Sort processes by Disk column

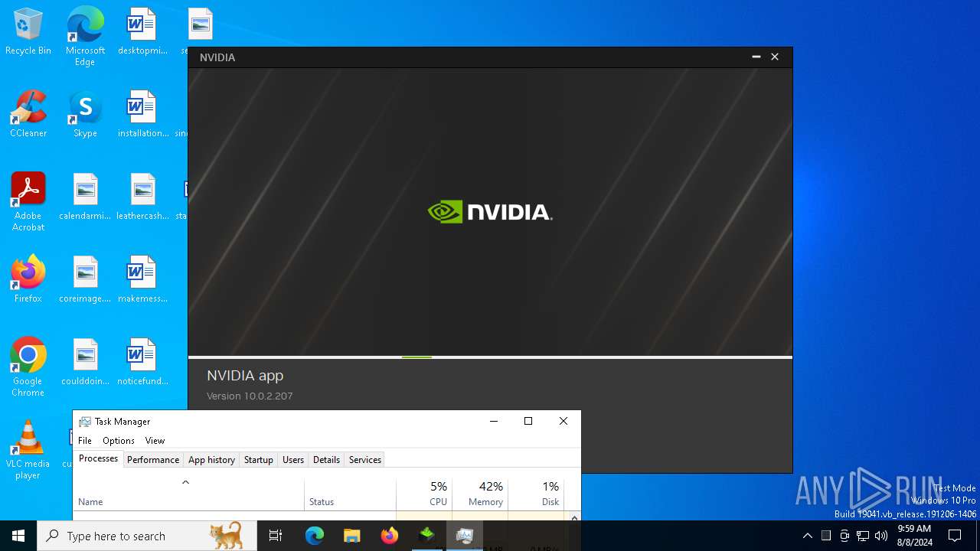coord(536,494)
